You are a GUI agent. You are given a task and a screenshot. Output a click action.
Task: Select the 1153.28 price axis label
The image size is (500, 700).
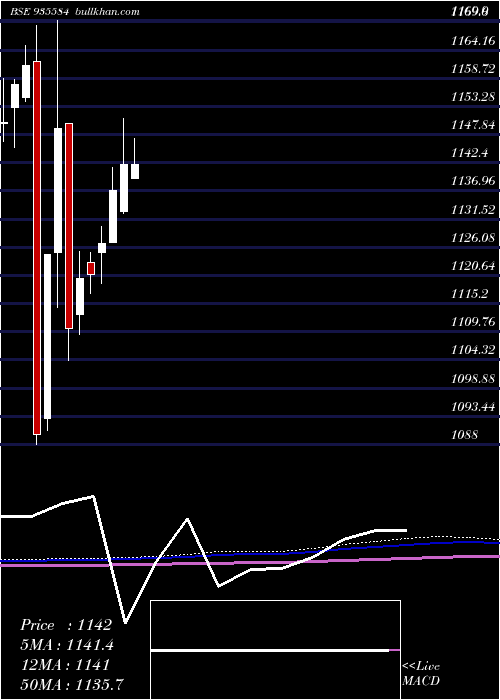[473, 97]
